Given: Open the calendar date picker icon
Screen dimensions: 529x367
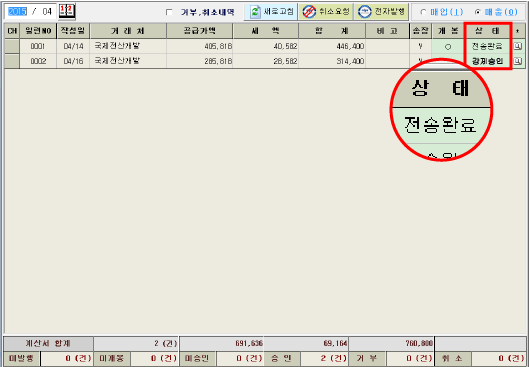Looking at the screenshot, I should 67,11.
